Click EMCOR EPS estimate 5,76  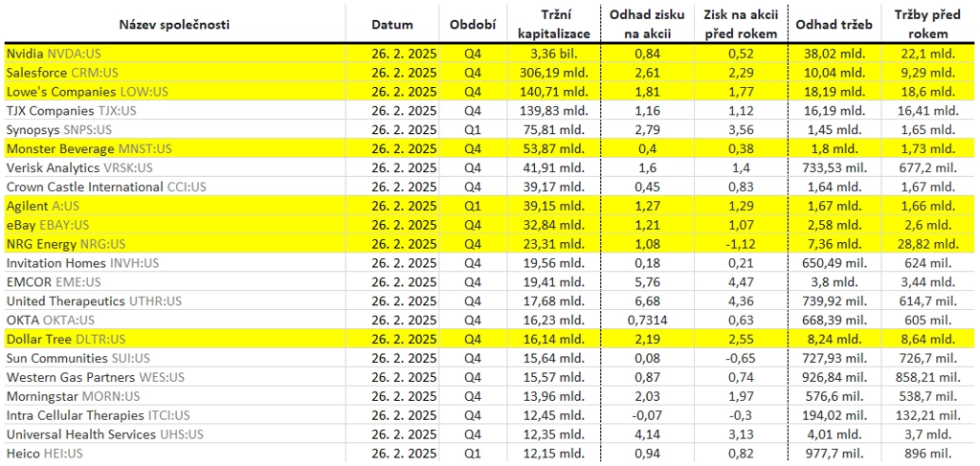(x=647, y=281)
